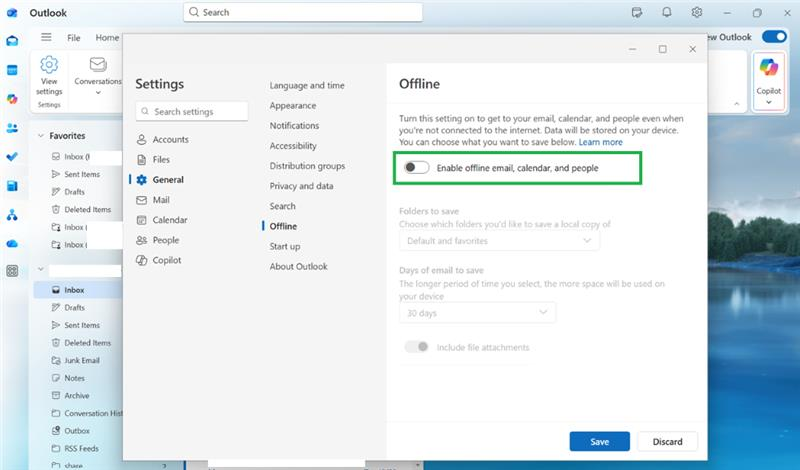The width and height of the screenshot is (800, 470).
Task: Open Folders to save dropdown
Action: click(499, 241)
